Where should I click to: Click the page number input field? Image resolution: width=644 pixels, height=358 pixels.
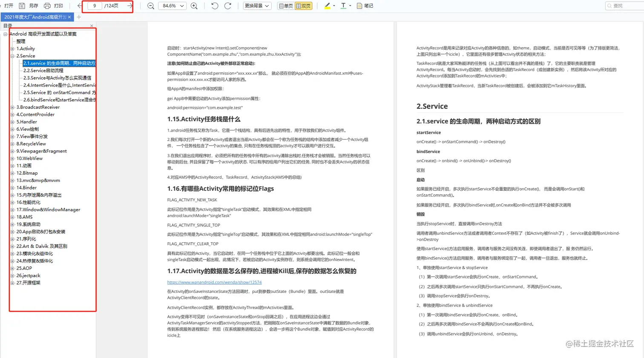95,6
